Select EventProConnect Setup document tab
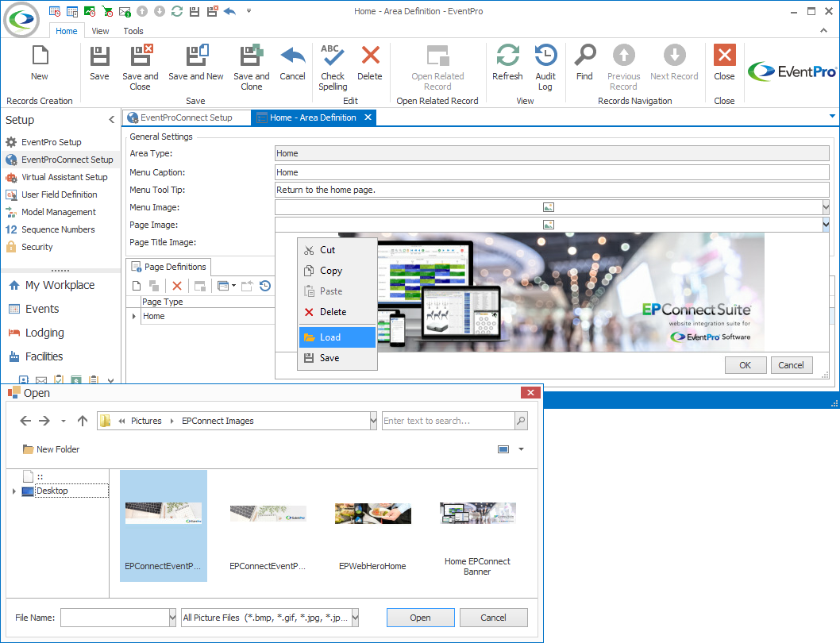 (x=186, y=117)
